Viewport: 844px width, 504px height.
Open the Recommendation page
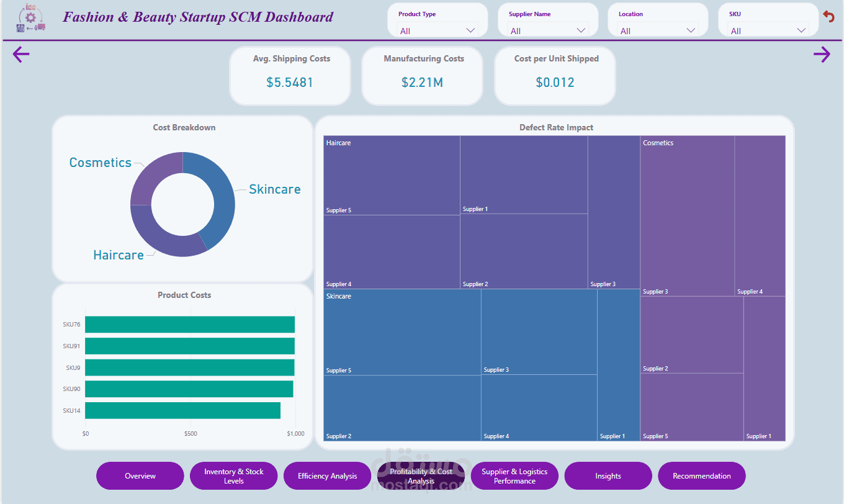[x=702, y=476]
